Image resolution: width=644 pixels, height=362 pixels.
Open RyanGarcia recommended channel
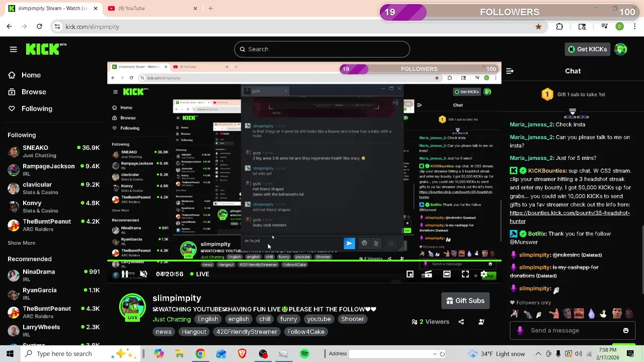pyautogui.click(x=53, y=294)
